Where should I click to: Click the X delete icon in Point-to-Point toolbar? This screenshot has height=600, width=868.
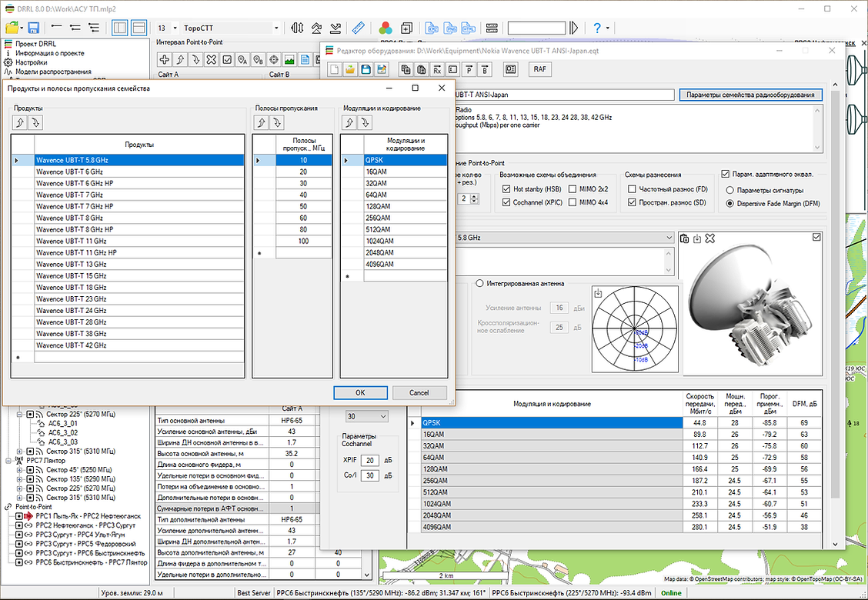tap(211, 60)
